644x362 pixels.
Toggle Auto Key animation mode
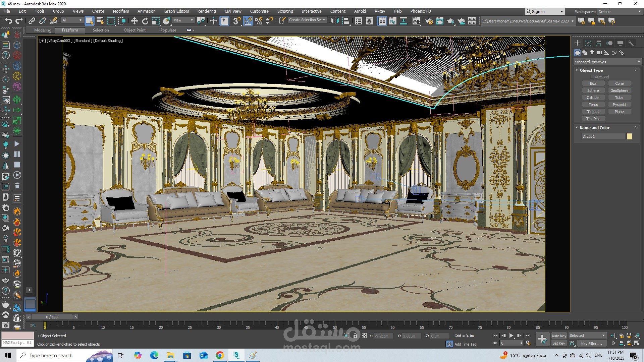[x=558, y=336]
